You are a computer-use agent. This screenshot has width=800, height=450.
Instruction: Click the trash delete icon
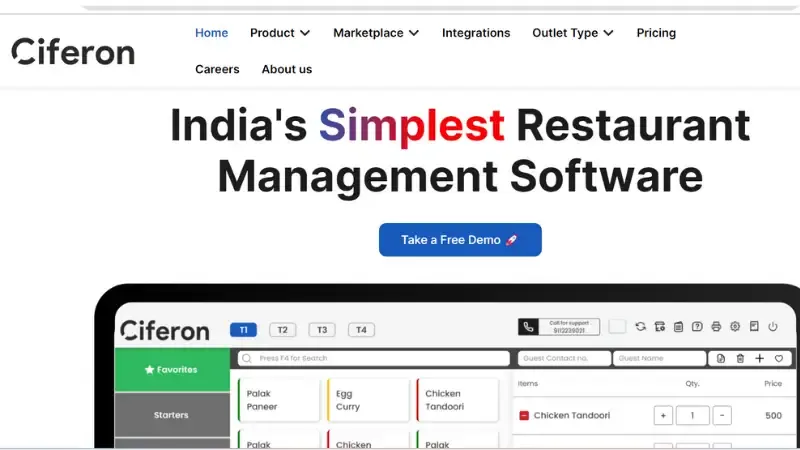click(740, 359)
